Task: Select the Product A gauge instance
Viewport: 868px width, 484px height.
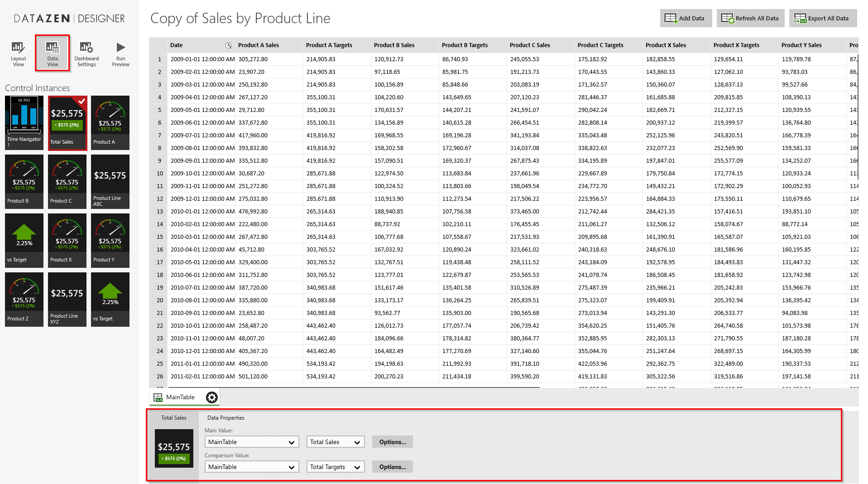Action: point(110,122)
